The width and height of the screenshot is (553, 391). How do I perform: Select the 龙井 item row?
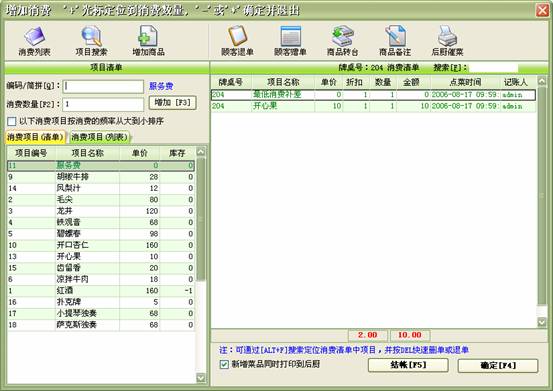101,211
